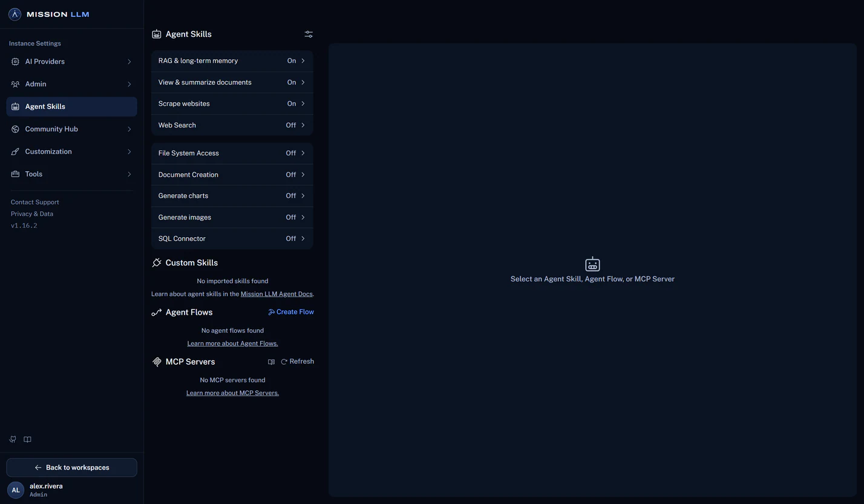Click the robot icon in the empty panel
This screenshot has width=864, height=504.
592,264
